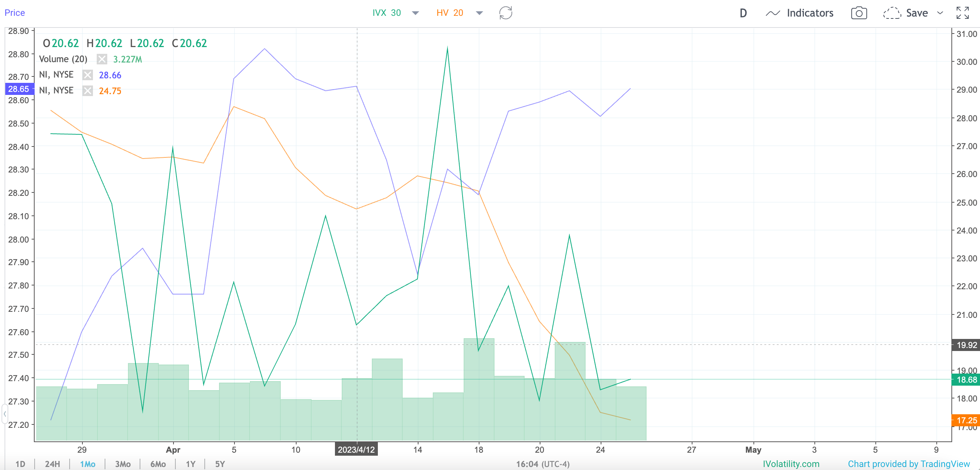Expand the Save options chevron
The width and height of the screenshot is (980, 470).
coord(940,13)
